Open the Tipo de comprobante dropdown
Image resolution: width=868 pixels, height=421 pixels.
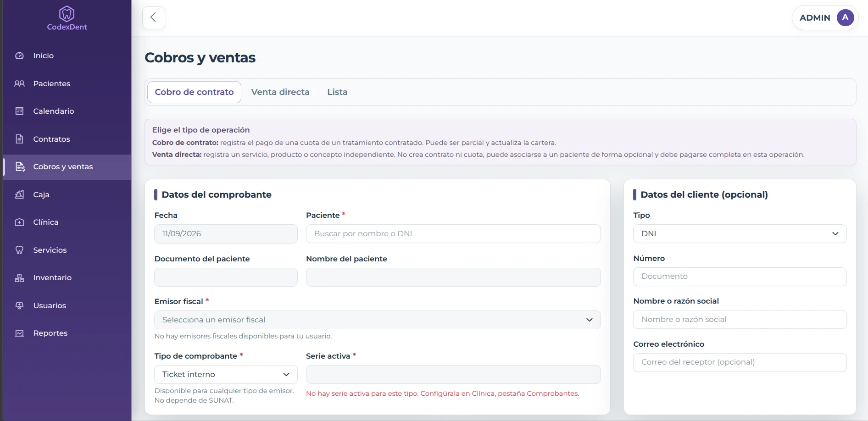[x=226, y=374]
